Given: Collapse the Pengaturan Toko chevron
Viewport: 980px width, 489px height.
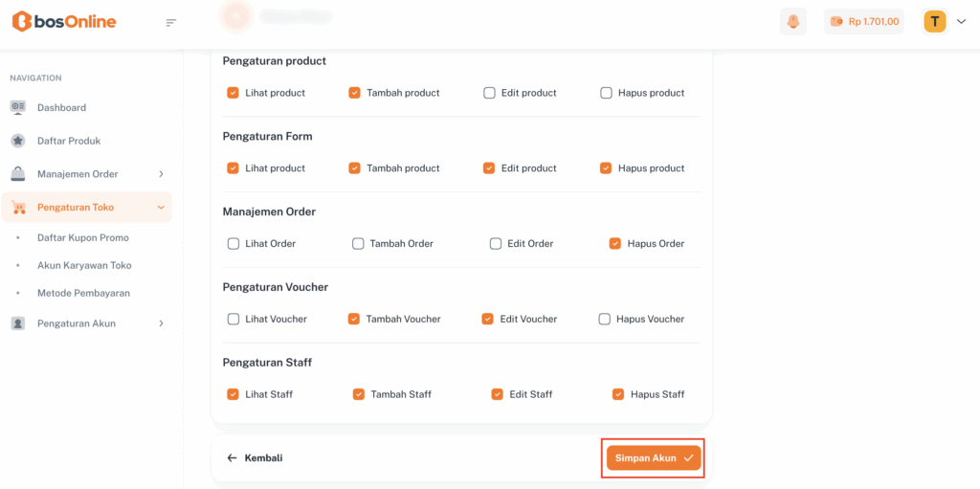Looking at the screenshot, I should pyautogui.click(x=161, y=208).
